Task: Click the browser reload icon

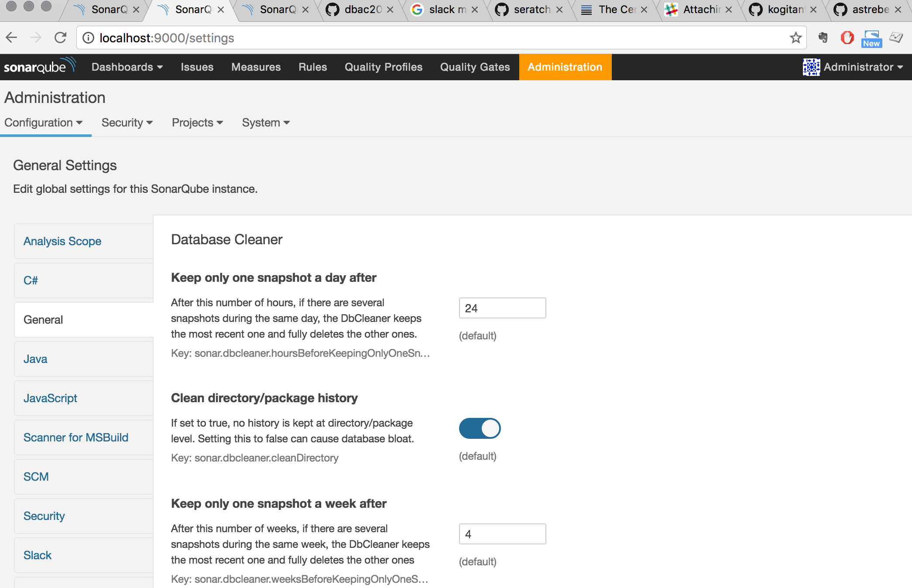Action: 60,38
